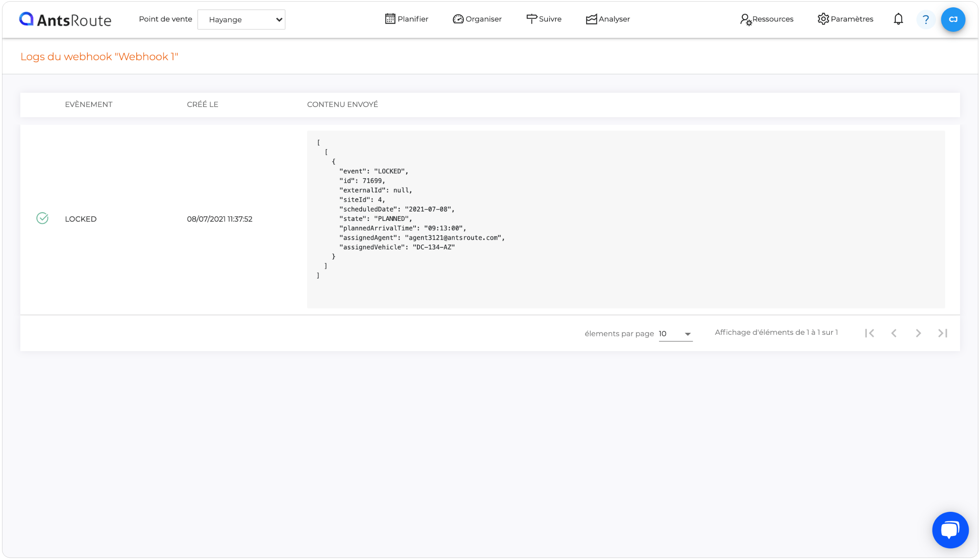Click the EVÈNEMENT column header
This screenshot has width=980, height=559.
point(89,105)
